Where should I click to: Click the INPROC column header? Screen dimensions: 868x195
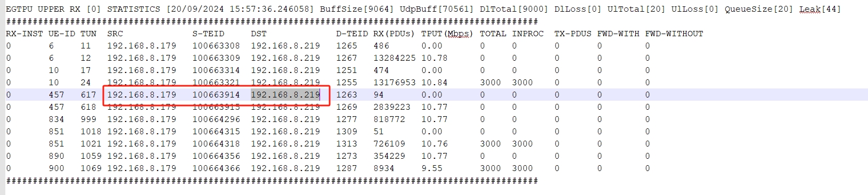click(x=528, y=34)
